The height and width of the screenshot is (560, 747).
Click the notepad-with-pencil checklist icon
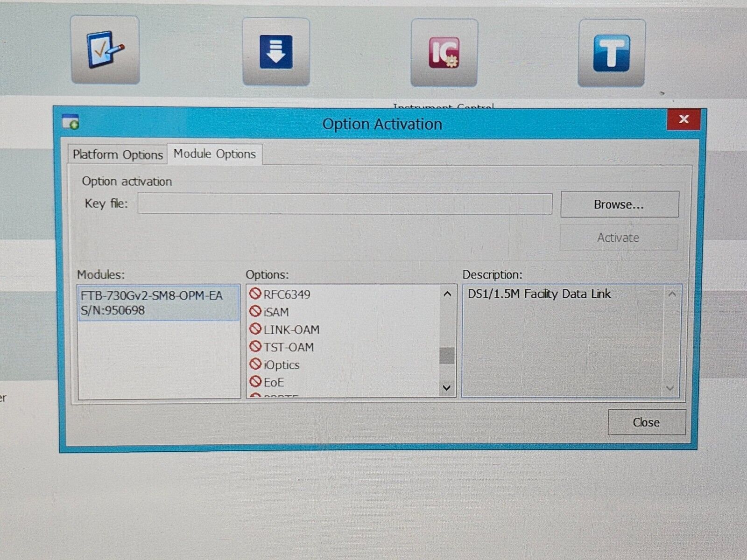pos(105,50)
